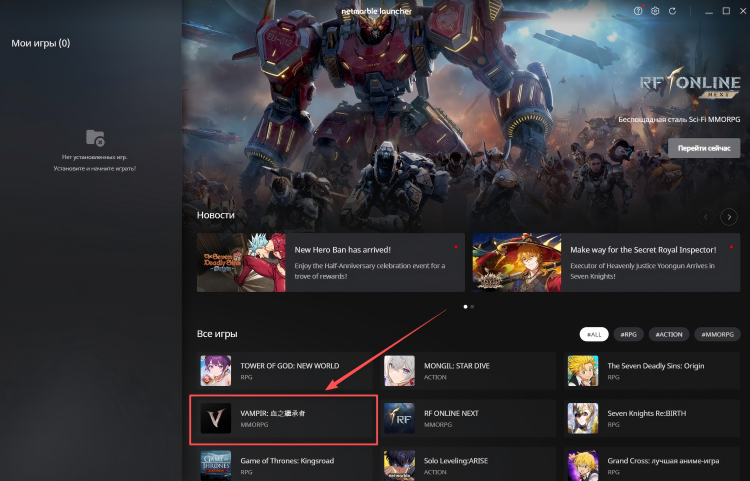Click Seven Knights news thumbnail image
750x481 pixels.
click(517, 262)
